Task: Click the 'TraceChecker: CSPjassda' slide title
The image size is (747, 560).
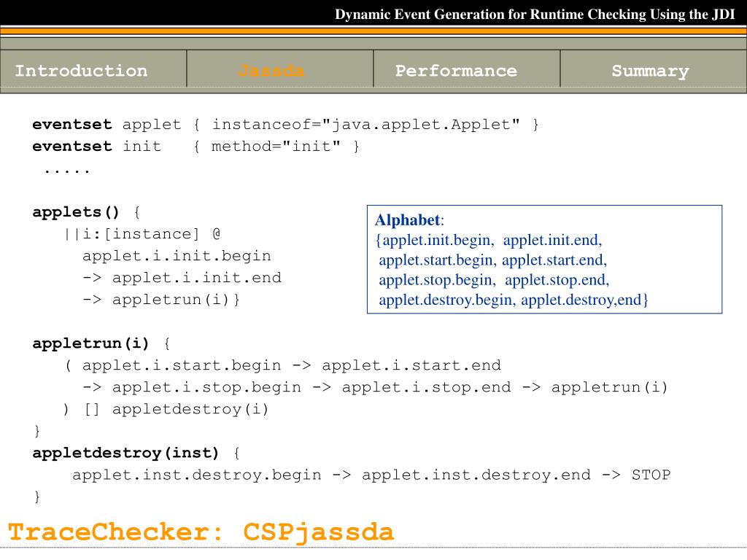Action: (201, 532)
